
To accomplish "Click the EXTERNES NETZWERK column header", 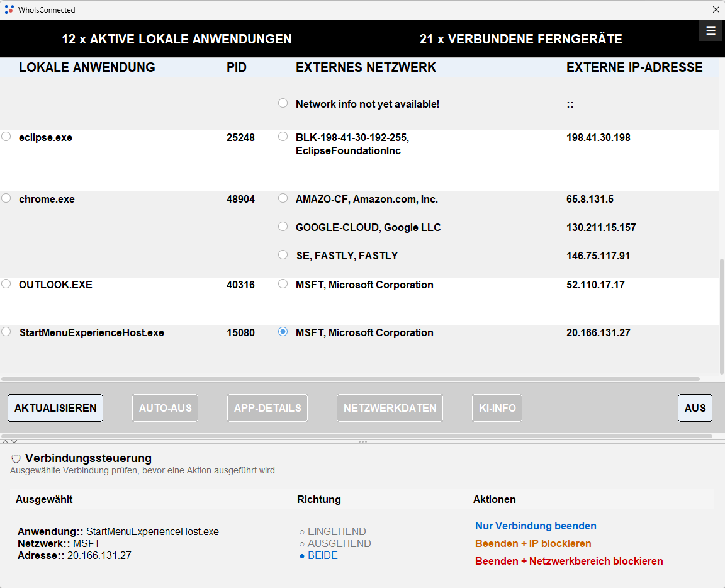I will 366,67.
